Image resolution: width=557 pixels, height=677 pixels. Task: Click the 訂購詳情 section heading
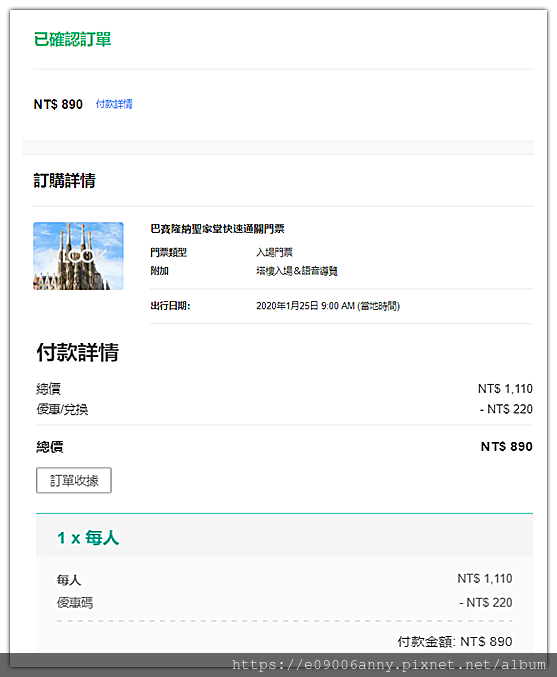tap(65, 180)
